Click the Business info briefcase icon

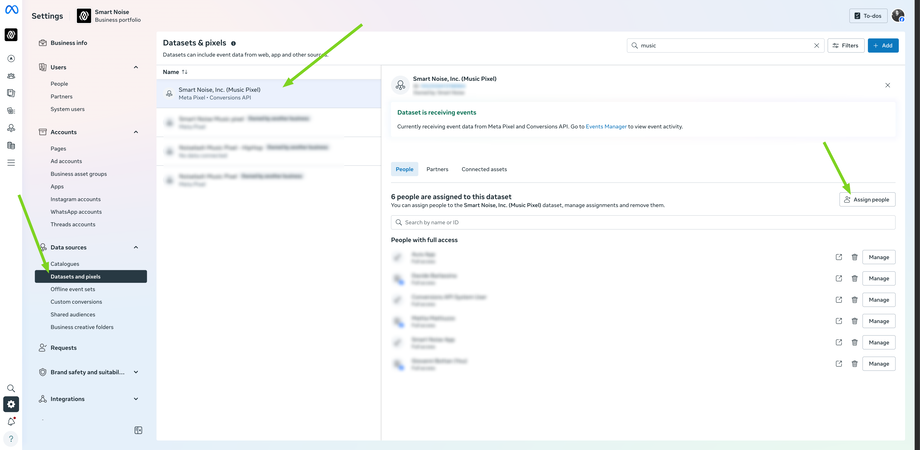(43, 43)
